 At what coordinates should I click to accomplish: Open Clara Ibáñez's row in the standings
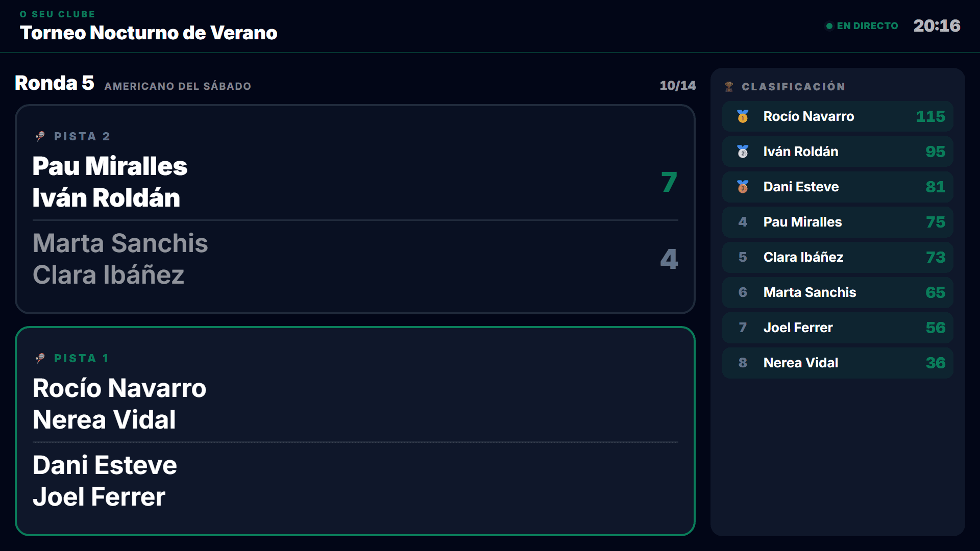[x=838, y=257]
